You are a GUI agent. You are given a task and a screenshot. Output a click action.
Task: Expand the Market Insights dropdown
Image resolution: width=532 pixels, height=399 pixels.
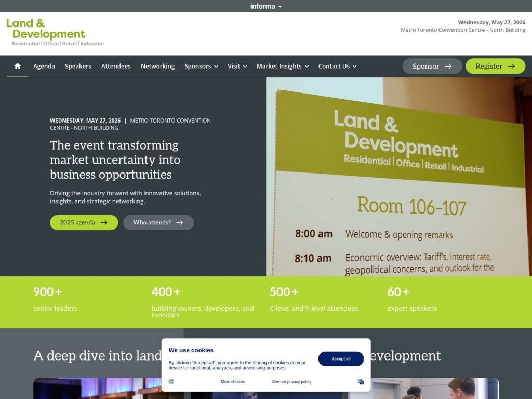283,66
